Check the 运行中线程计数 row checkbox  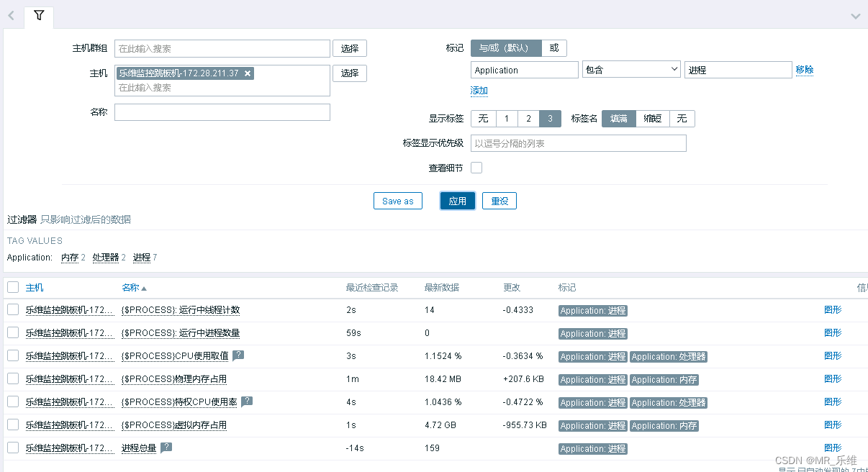(13, 309)
